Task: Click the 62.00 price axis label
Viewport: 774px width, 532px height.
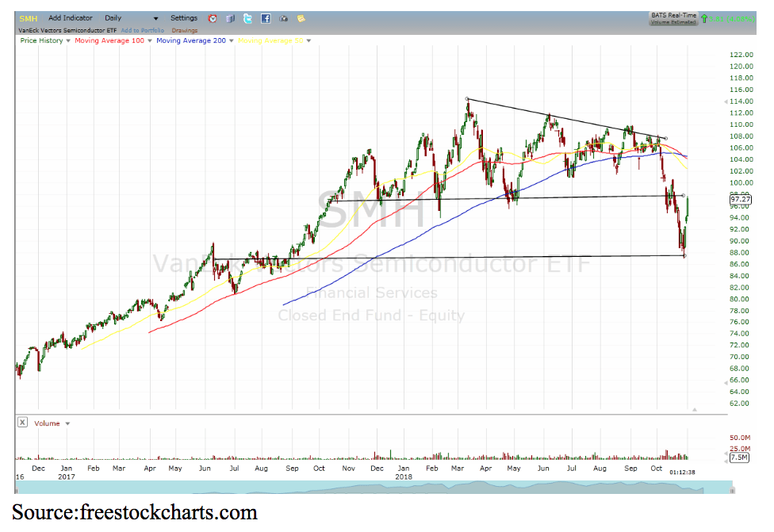Action: [741, 404]
